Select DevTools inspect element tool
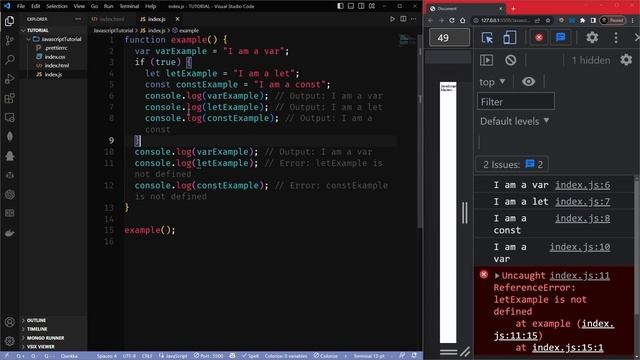Viewport: 640px width, 360px height. point(487,38)
